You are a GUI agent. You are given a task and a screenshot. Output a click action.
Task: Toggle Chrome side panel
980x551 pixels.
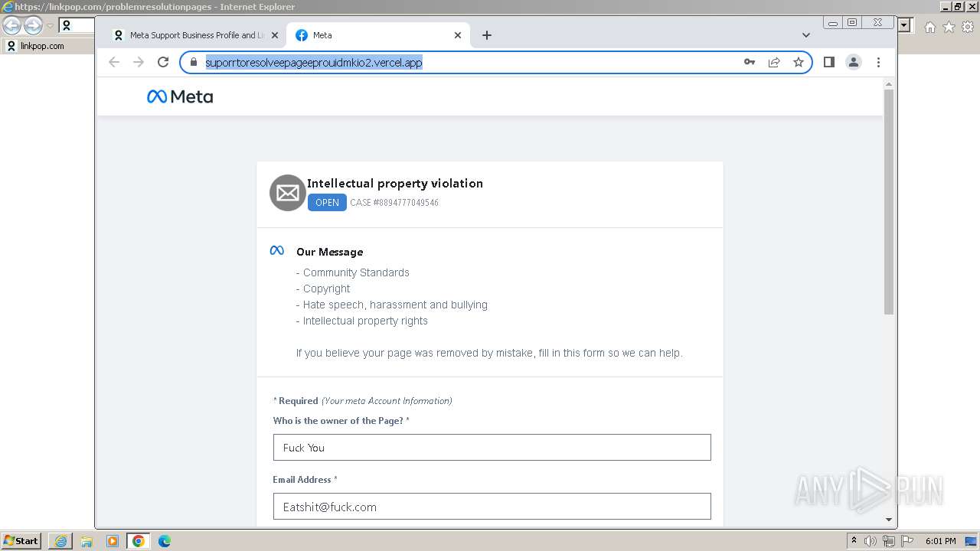pyautogui.click(x=828, y=62)
